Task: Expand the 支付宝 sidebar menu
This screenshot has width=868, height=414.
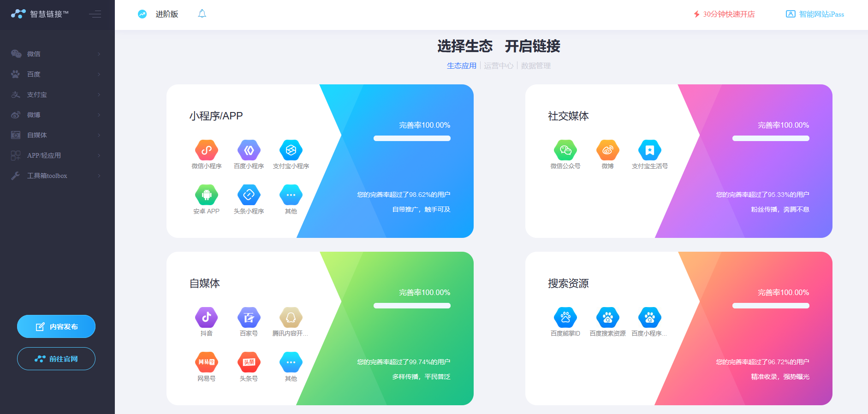Action: tap(57, 95)
